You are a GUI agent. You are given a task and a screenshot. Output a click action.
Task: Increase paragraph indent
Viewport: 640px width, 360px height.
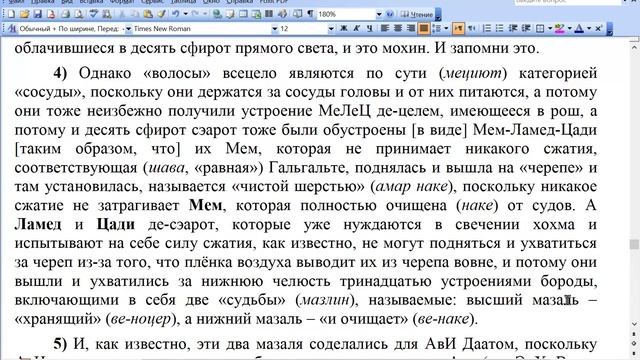point(526,28)
